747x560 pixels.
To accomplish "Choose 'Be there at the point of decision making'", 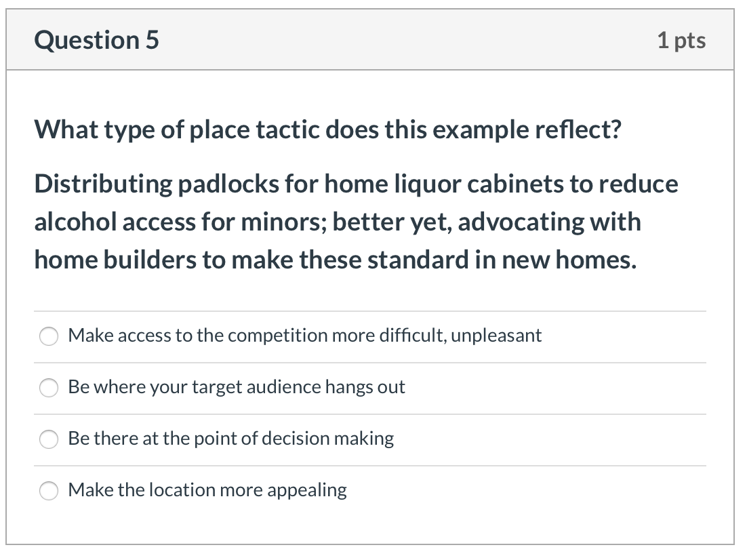I will 48,439.
